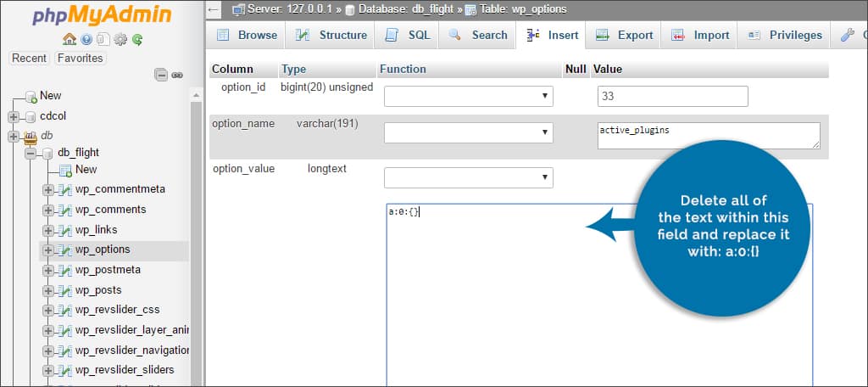Click the phpMyAdmin logo

pos(102,15)
